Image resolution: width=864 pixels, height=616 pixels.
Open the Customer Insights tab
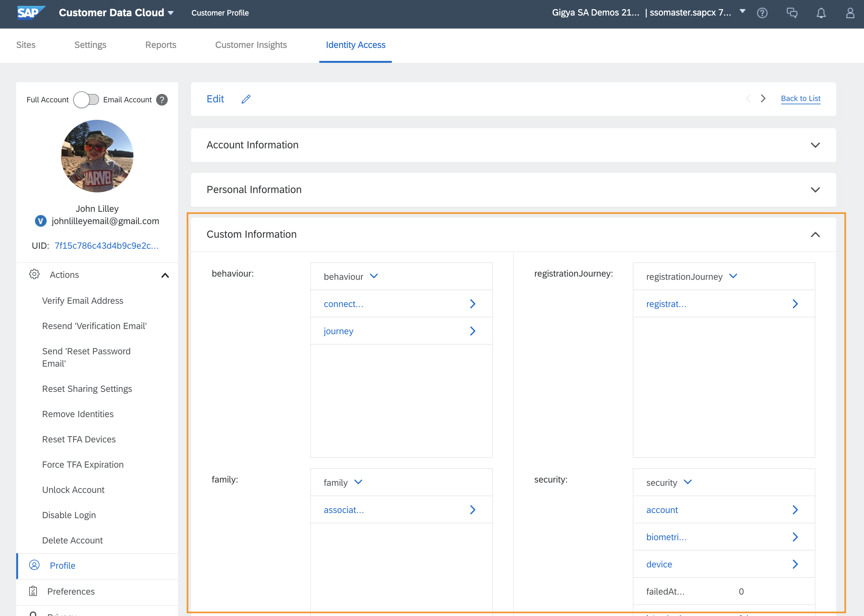[x=251, y=45]
